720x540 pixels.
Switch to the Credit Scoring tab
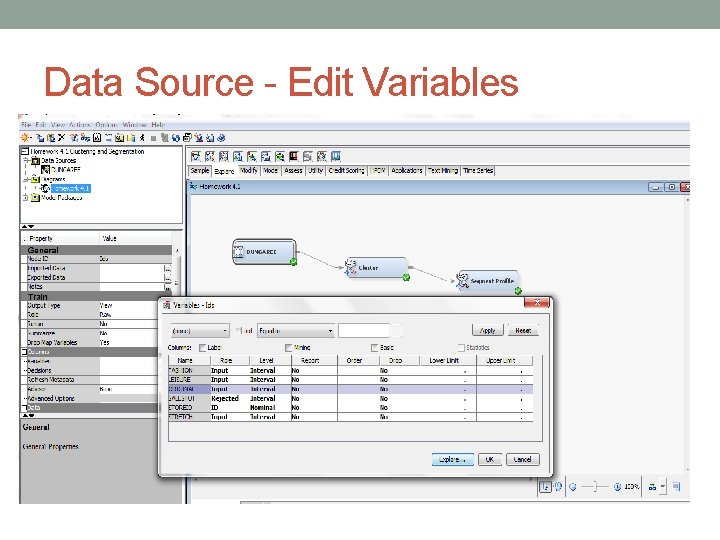(x=346, y=170)
